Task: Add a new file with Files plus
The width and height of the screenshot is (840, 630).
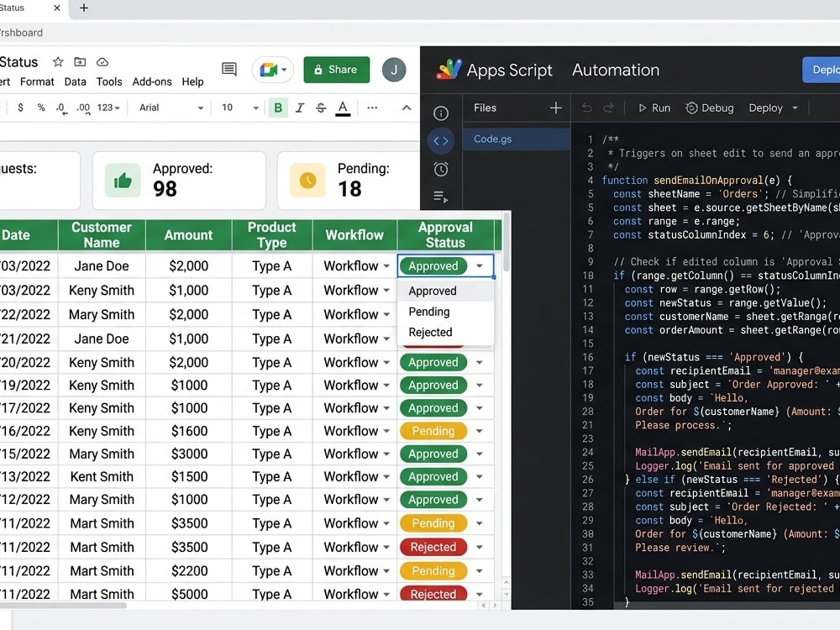Action: click(556, 108)
